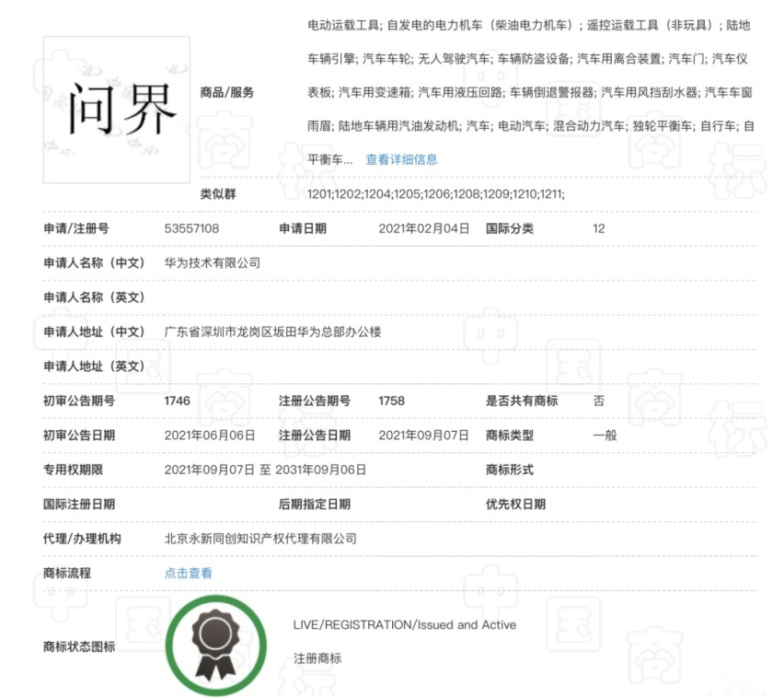Click the 初审公告日期 label

click(79, 436)
